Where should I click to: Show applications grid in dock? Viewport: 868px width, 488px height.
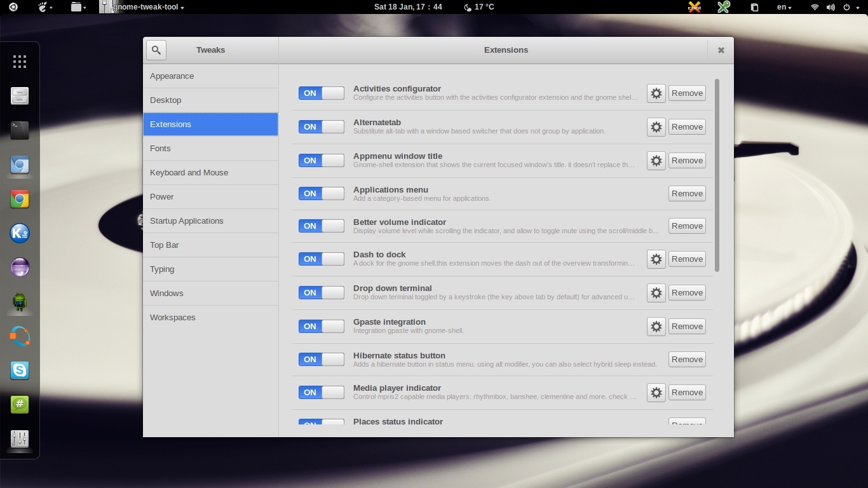[20, 62]
